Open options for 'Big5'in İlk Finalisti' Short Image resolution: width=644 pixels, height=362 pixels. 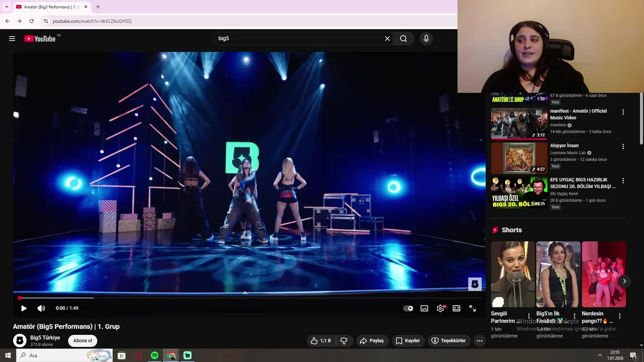(574, 316)
